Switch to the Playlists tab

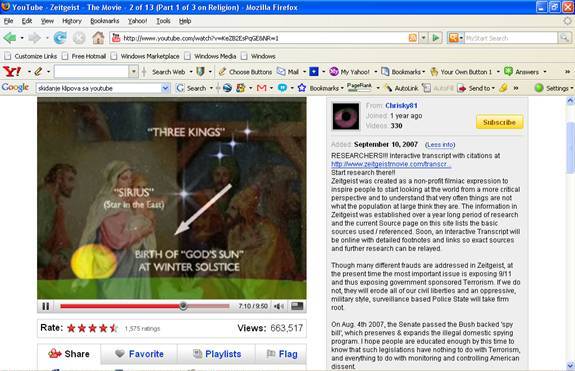(x=217, y=354)
